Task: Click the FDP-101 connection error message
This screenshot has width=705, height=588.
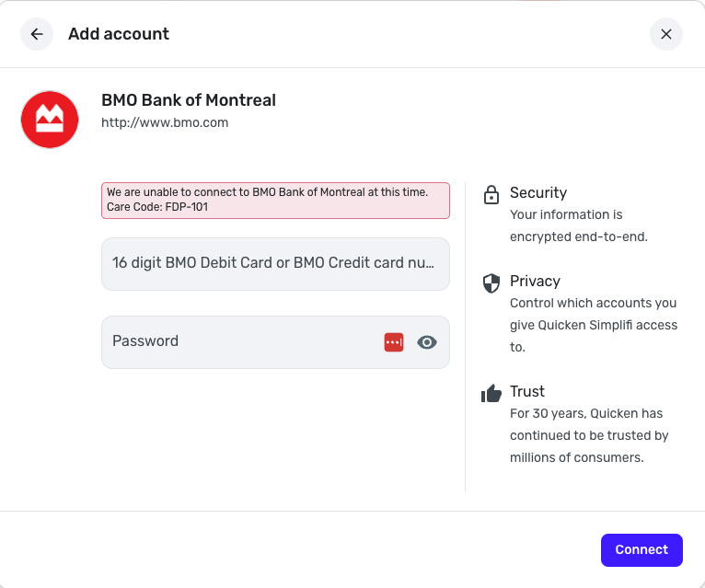Action: [275, 200]
